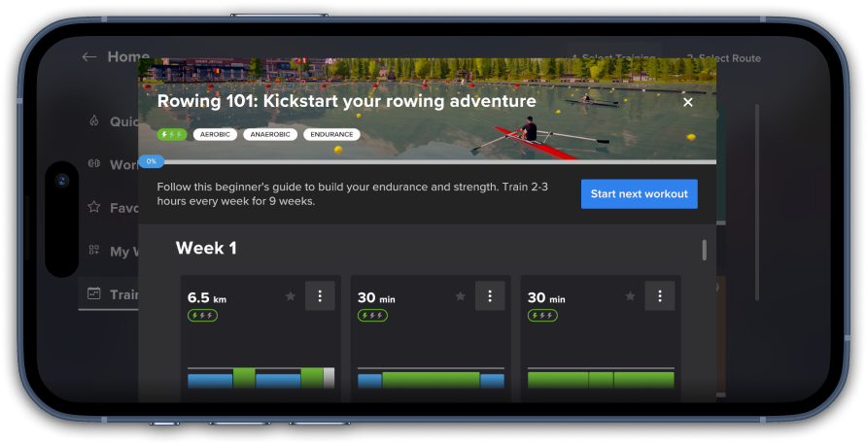Switch to Select Training step
Viewport: 868px width, 446px height.
click(x=613, y=58)
